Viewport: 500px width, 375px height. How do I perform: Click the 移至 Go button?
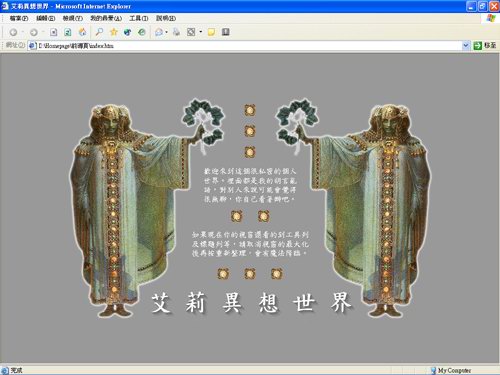tap(485, 46)
